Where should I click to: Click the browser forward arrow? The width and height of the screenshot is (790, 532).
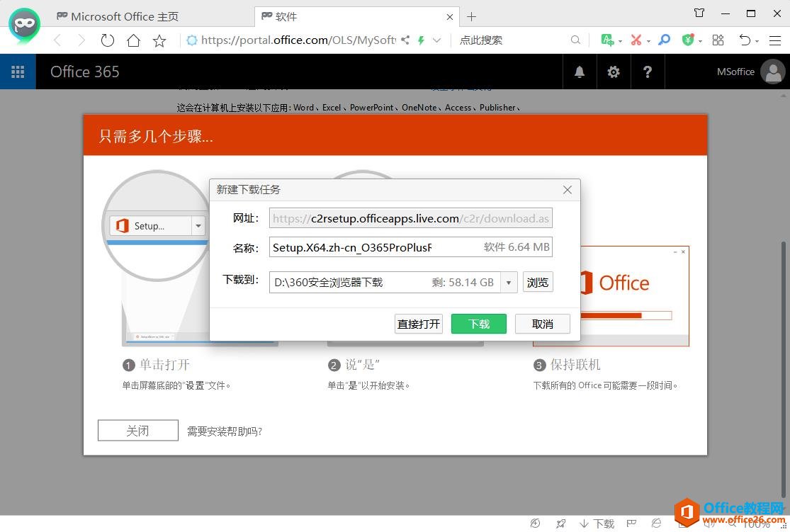(81, 40)
